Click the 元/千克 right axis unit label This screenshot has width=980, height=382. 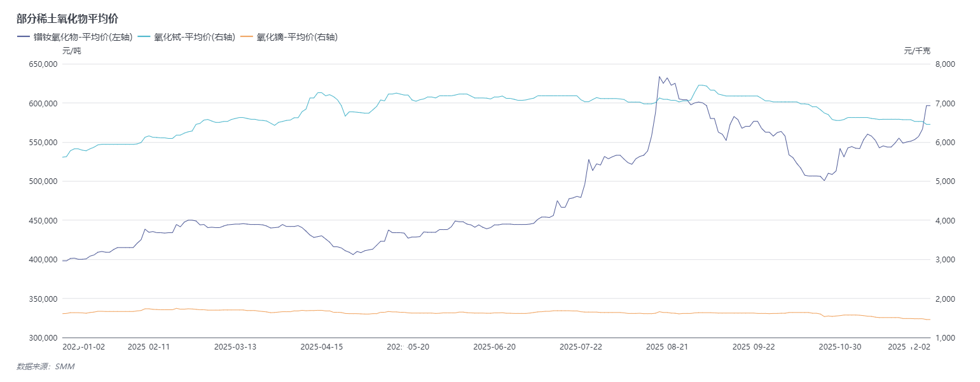tap(916, 51)
